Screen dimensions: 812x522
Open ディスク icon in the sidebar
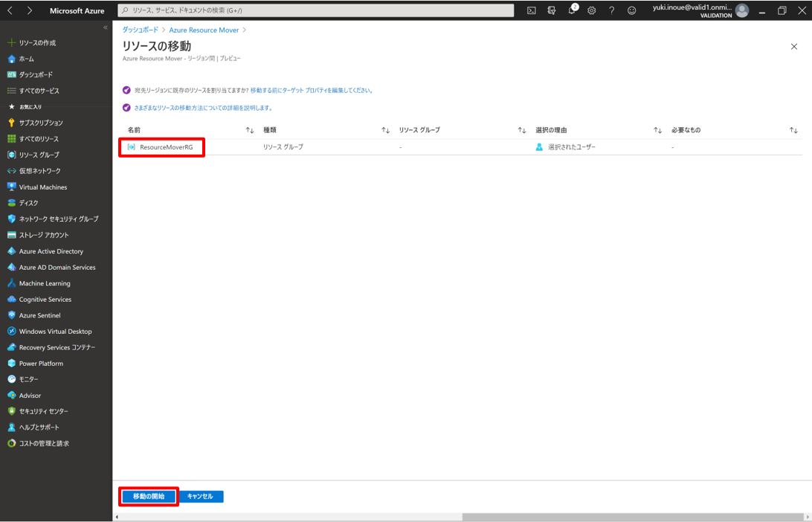point(11,203)
